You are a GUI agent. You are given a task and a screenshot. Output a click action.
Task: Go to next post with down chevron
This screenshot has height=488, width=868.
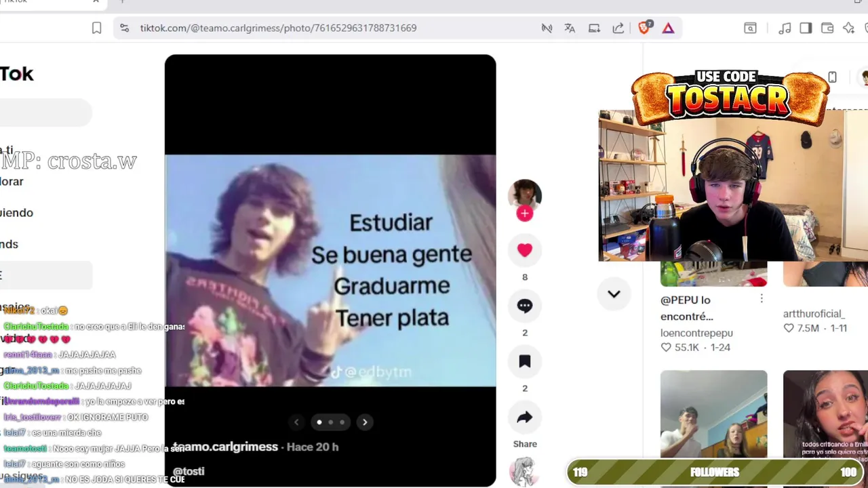(614, 294)
